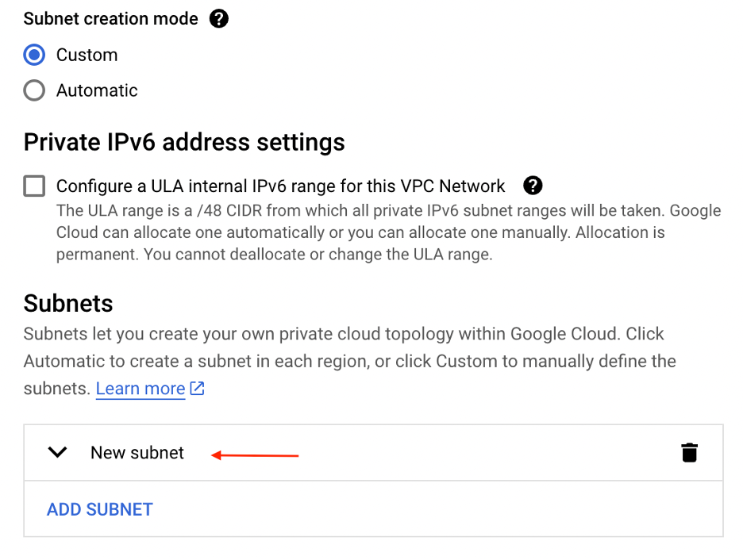Enable the ULA internal IPv6 range checkbox
The height and width of the screenshot is (560, 743).
tap(34, 186)
